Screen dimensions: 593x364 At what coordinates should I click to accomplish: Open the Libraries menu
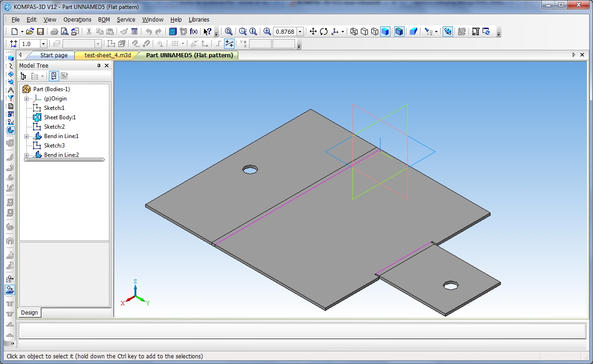click(x=199, y=20)
